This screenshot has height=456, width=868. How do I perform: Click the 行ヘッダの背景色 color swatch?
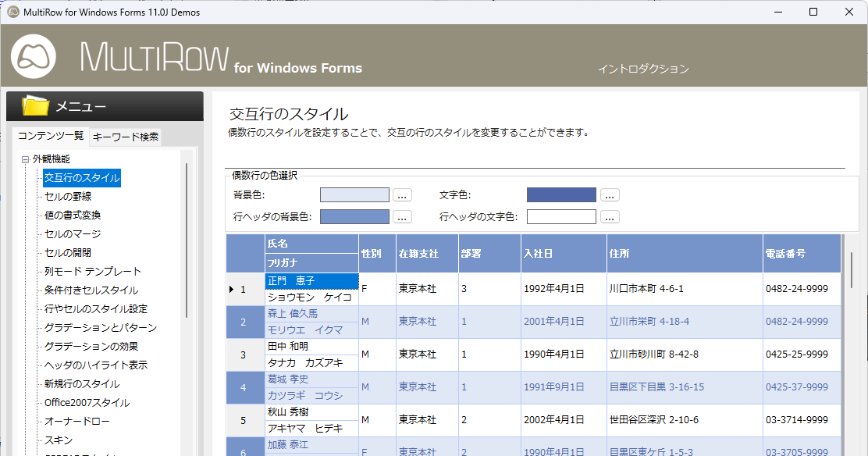pos(354,216)
